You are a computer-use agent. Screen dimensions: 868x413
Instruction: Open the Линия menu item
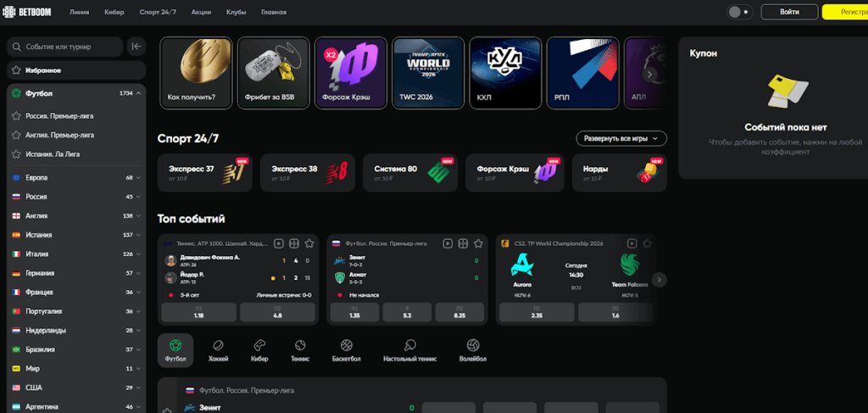[x=79, y=12]
